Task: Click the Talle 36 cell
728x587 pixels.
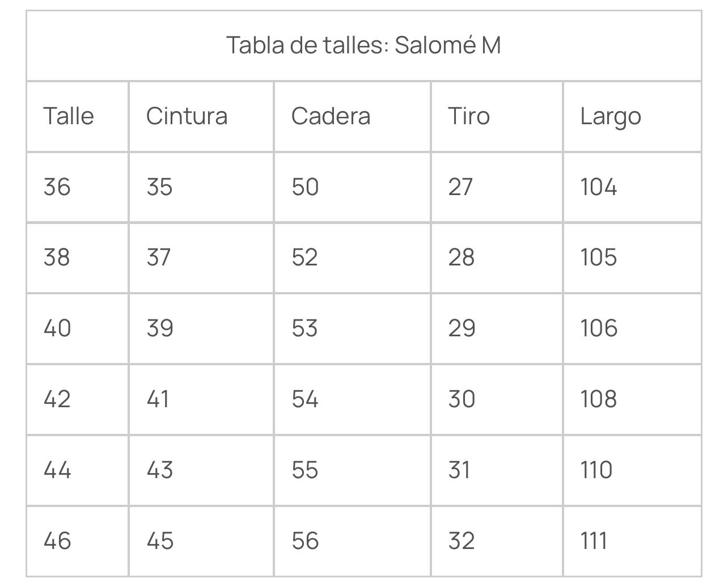Action: click(x=57, y=187)
